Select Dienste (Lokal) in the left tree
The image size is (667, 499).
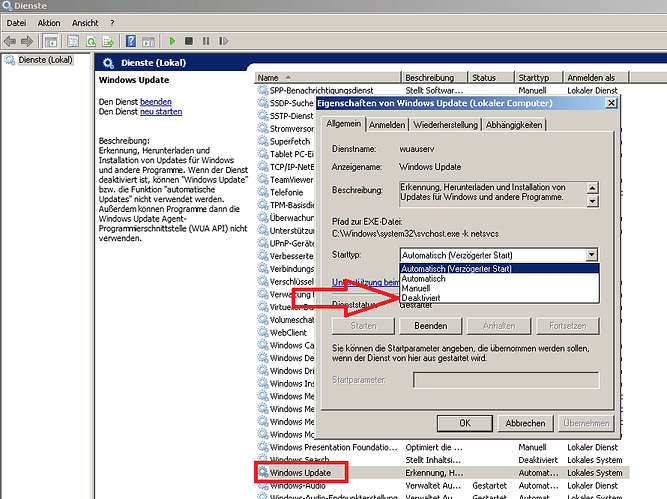tap(45, 60)
